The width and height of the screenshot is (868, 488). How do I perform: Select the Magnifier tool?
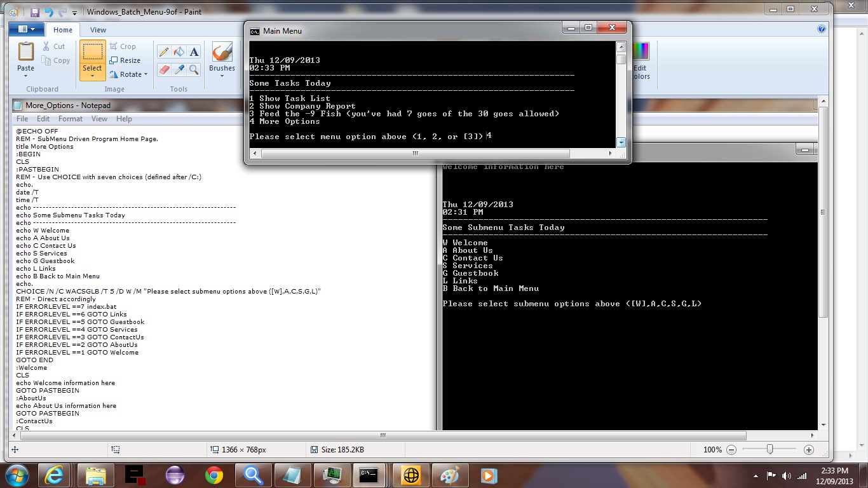click(194, 69)
